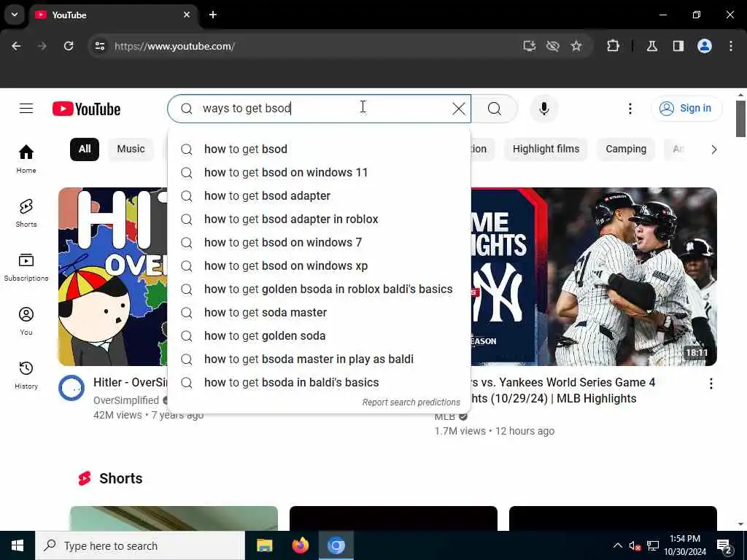Open the You page in the sidebar
The width and height of the screenshot is (747, 560).
click(26, 321)
